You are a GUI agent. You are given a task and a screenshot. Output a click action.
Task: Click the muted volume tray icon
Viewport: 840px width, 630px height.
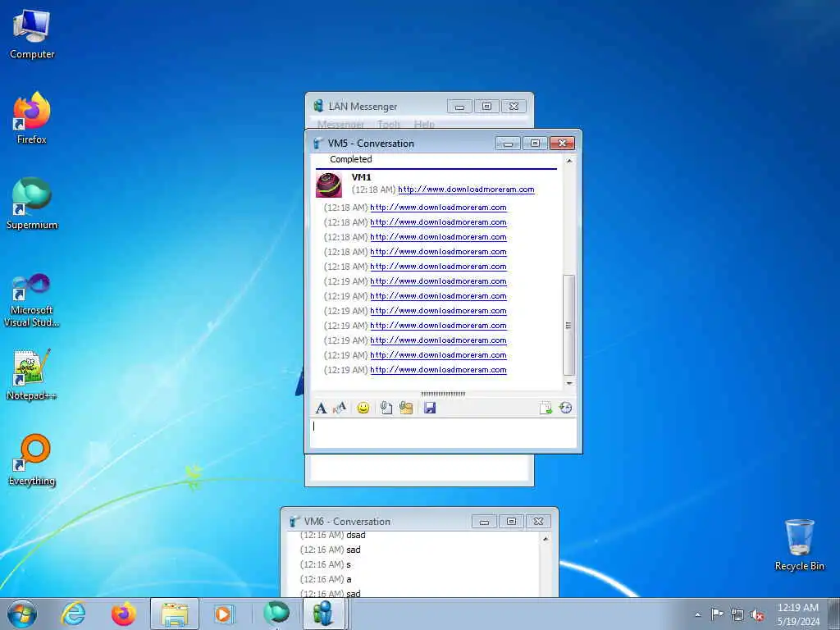[757, 615]
